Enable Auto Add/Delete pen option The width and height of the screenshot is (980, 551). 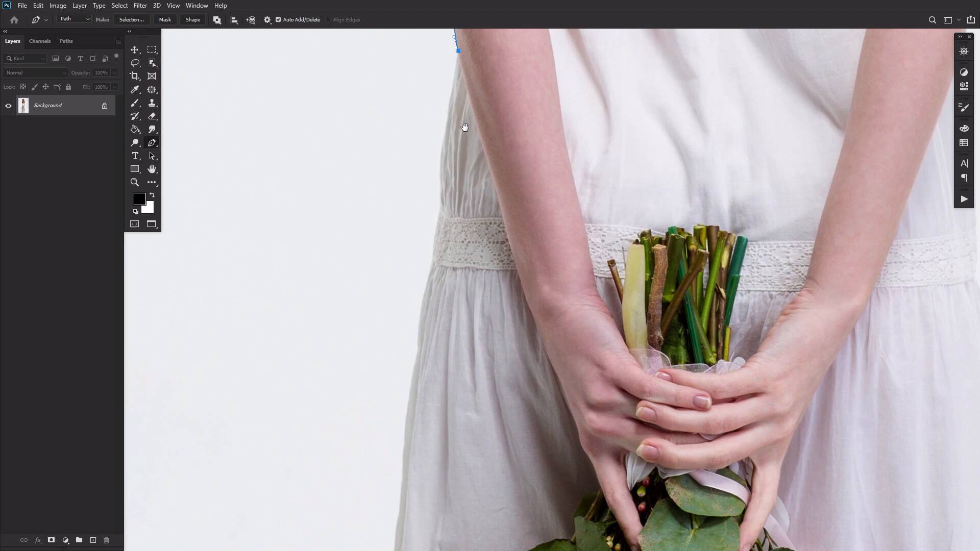click(x=279, y=19)
